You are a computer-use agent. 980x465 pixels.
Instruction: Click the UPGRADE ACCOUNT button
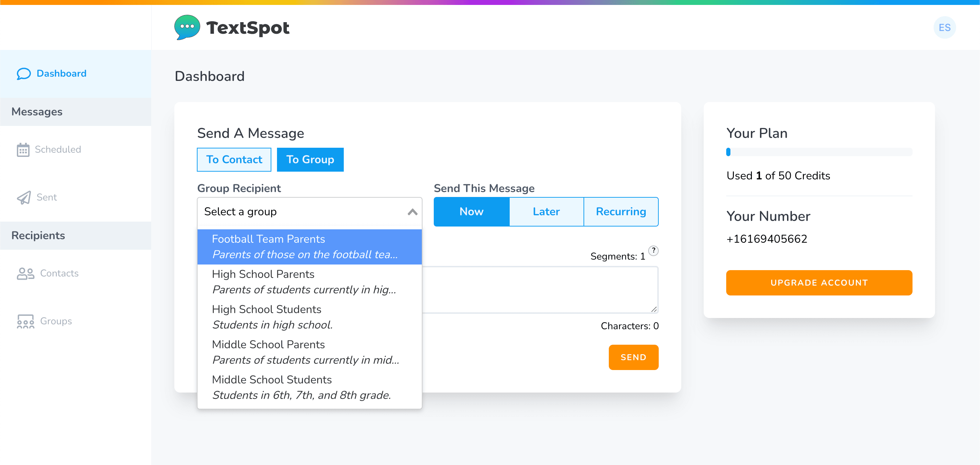[x=819, y=282]
